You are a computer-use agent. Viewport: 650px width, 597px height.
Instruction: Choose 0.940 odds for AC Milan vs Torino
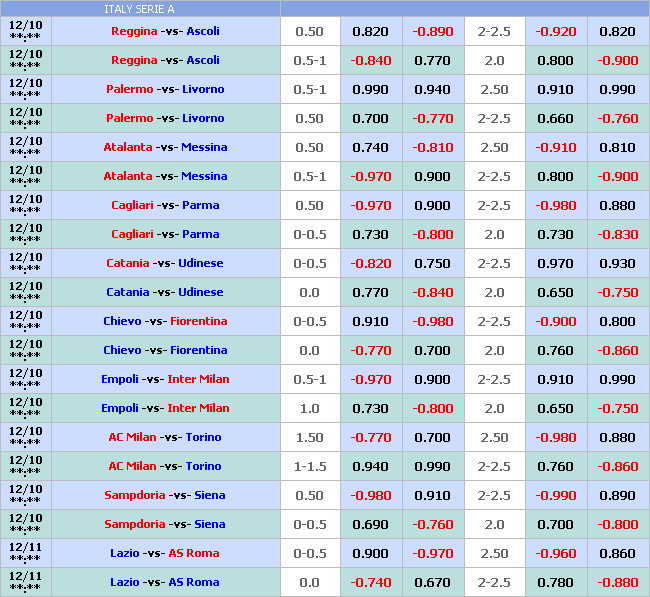pos(371,466)
